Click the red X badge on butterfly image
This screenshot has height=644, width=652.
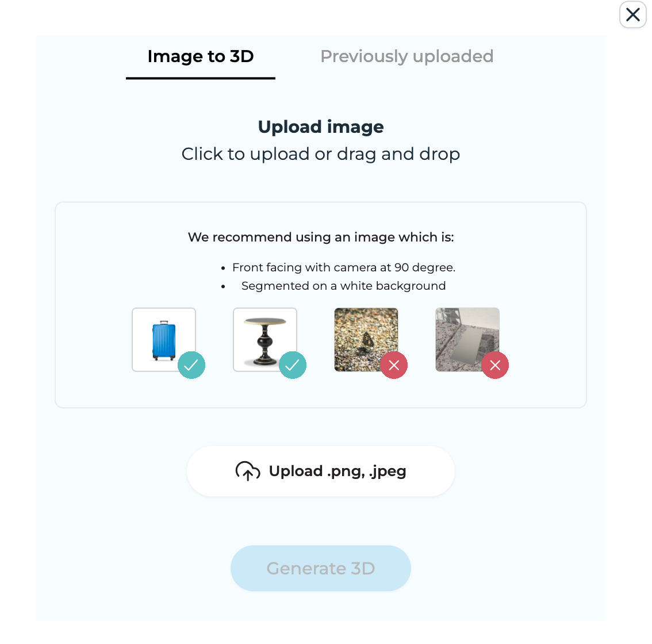click(x=394, y=365)
